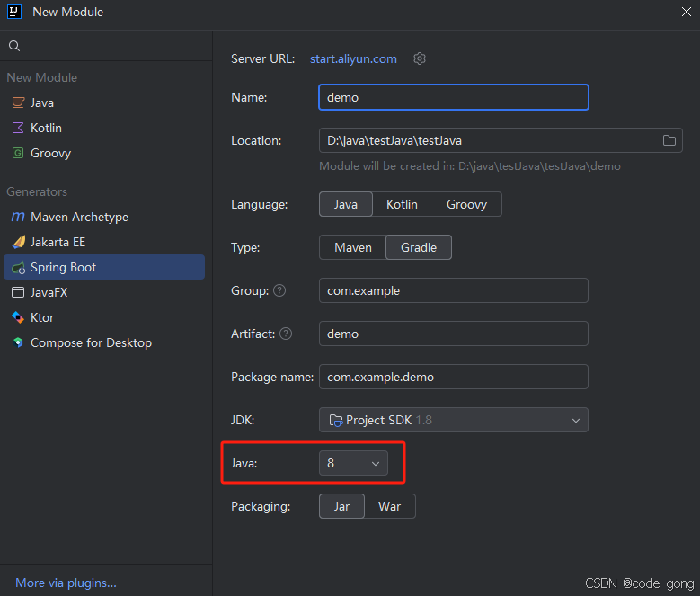
Task: Click the 'JDK:' label
Action: point(243,420)
